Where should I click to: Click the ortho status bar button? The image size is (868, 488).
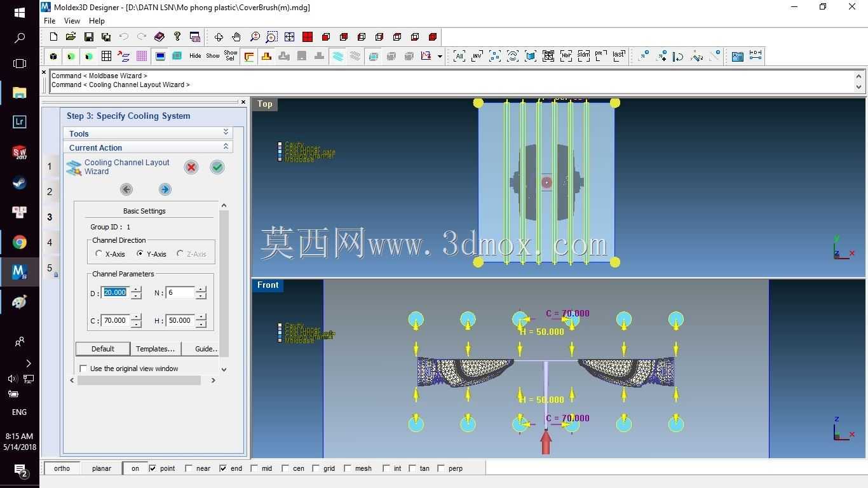[62, 468]
